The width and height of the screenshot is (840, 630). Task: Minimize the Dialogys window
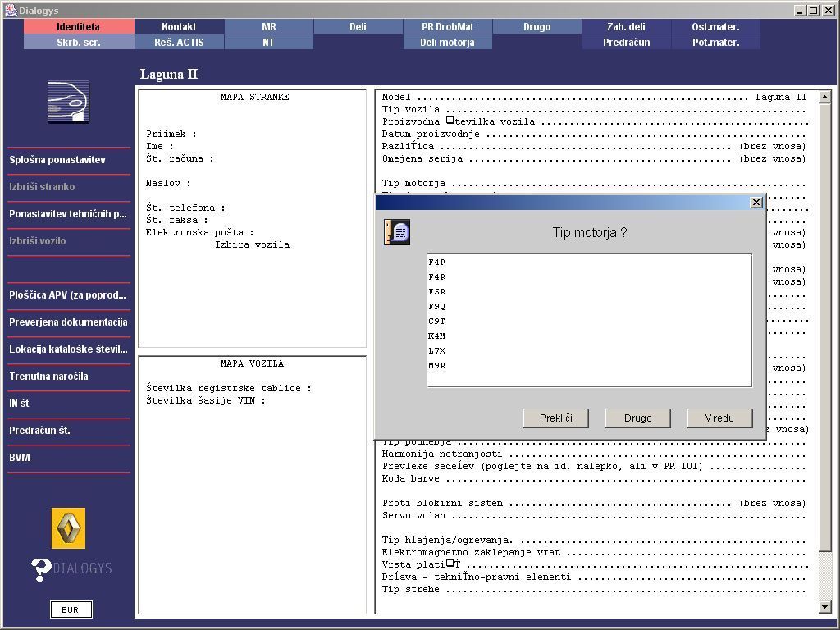(x=801, y=10)
